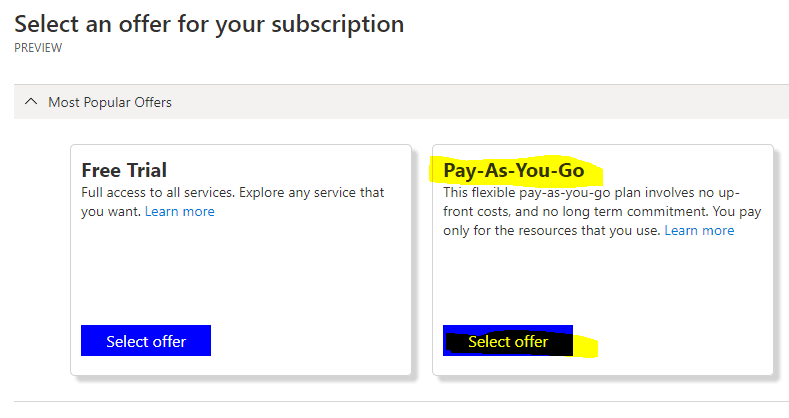The height and width of the screenshot is (418, 789).
Task: Click the PREVIEW label under the heading
Action: pyautogui.click(x=37, y=47)
